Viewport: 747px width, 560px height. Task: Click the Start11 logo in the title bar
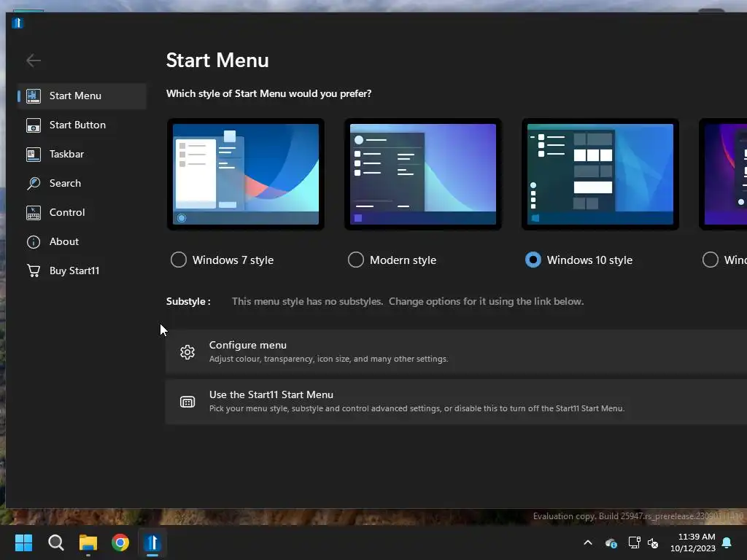pos(18,23)
